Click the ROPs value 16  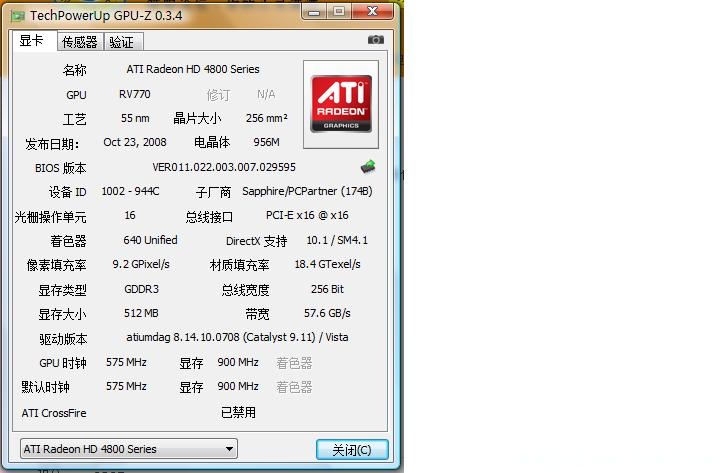130,215
